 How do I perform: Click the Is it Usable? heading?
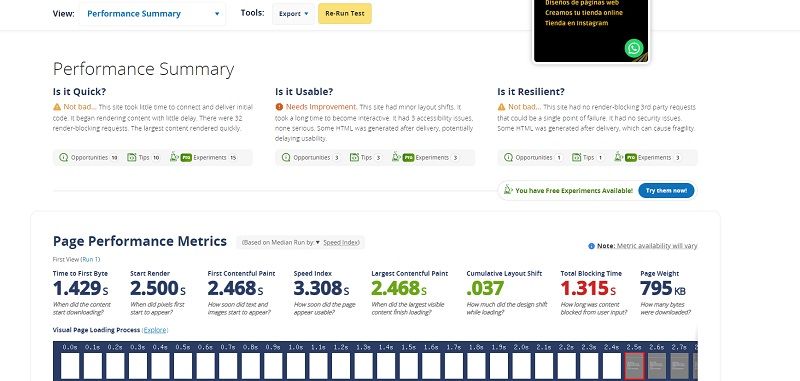(304, 92)
